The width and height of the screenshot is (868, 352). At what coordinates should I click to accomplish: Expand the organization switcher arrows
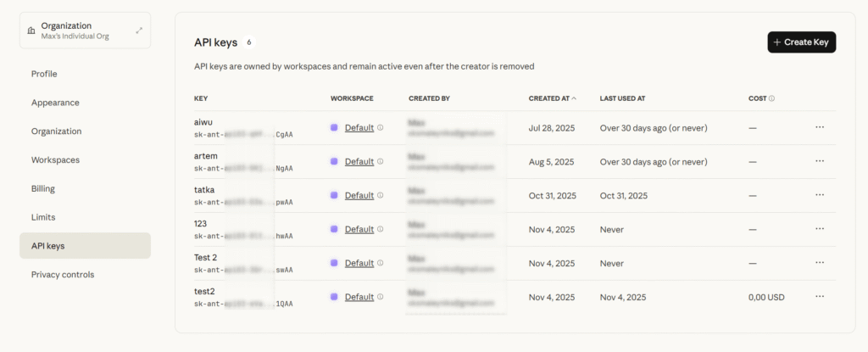[139, 31]
